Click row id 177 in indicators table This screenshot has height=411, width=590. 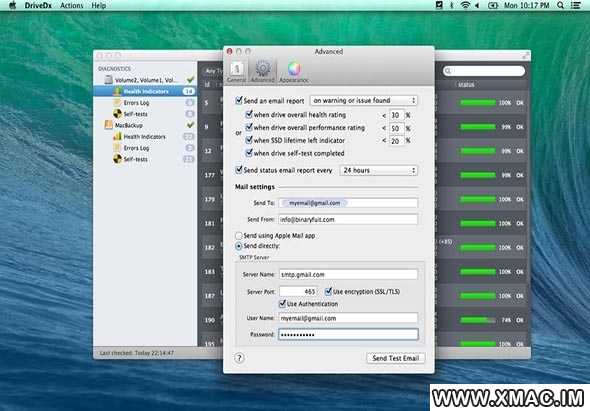[210, 175]
